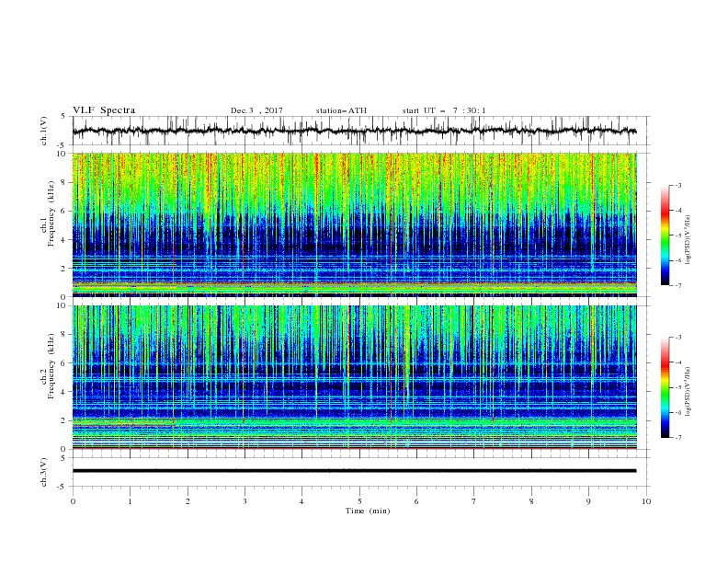Click the ch.1 spectrogram color scale bar
The height and width of the screenshot is (563, 728).
click(x=665, y=236)
